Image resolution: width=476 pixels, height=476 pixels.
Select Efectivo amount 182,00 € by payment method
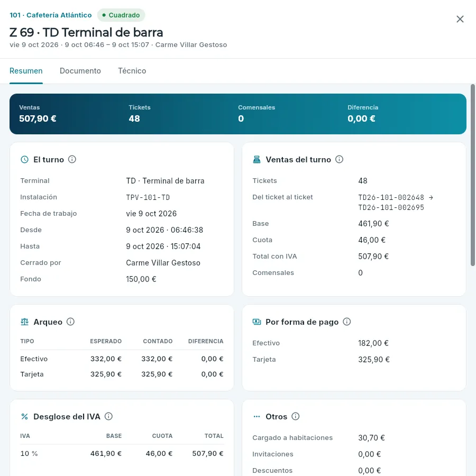tap(373, 343)
